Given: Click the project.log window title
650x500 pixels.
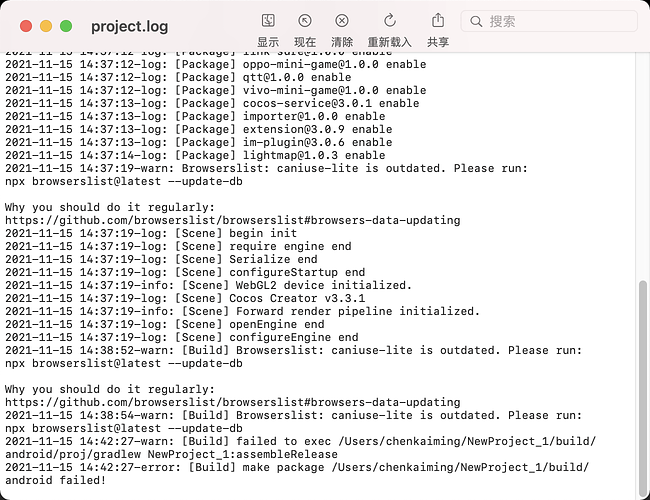Looking at the screenshot, I should 129,26.
